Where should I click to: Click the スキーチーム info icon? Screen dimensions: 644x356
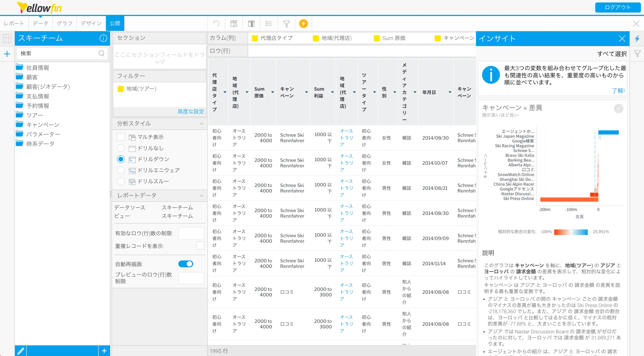[103, 38]
